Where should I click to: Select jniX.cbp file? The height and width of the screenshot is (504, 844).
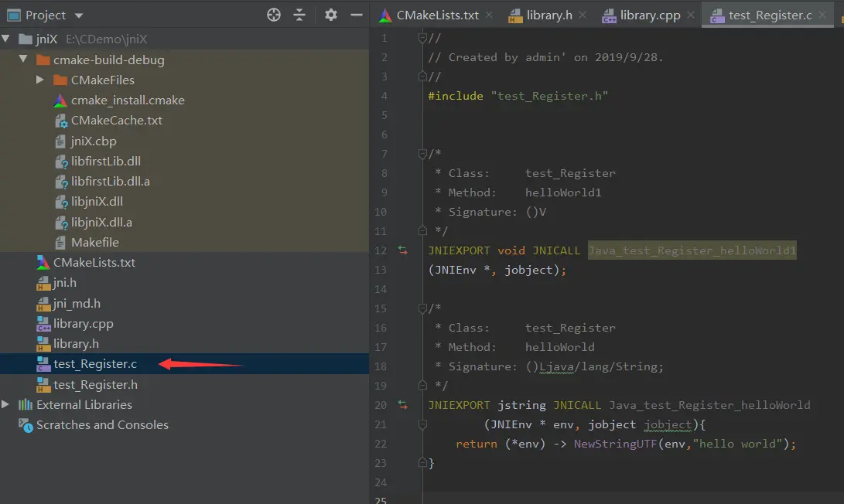[94, 141]
